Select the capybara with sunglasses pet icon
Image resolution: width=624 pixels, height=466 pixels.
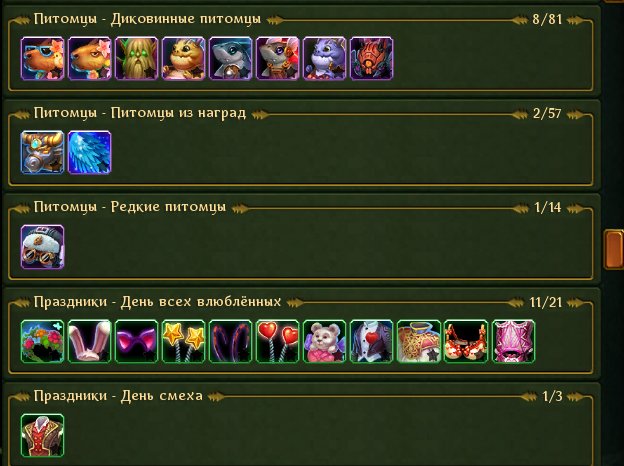tap(42, 58)
